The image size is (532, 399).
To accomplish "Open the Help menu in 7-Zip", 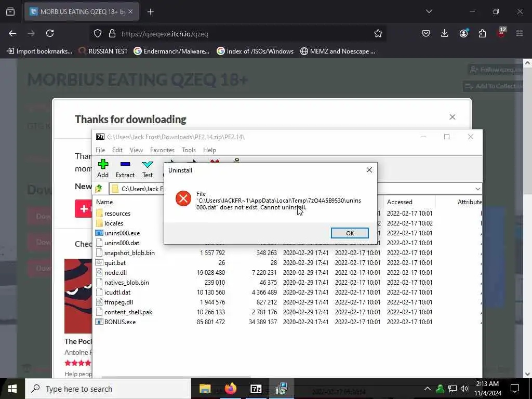I will point(209,150).
